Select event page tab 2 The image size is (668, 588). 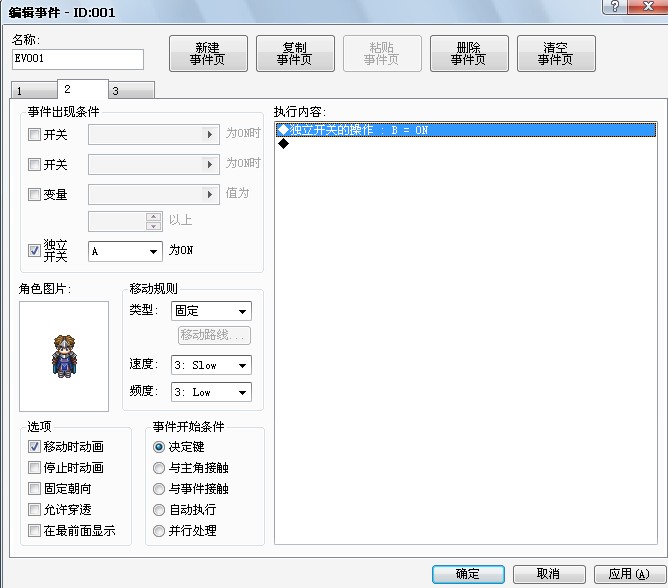83,89
